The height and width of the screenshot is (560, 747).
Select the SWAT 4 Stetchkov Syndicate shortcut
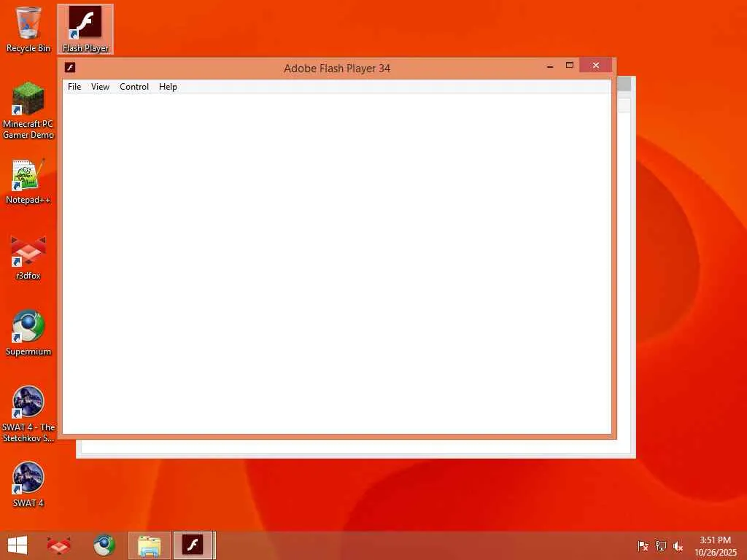(28, 414)
